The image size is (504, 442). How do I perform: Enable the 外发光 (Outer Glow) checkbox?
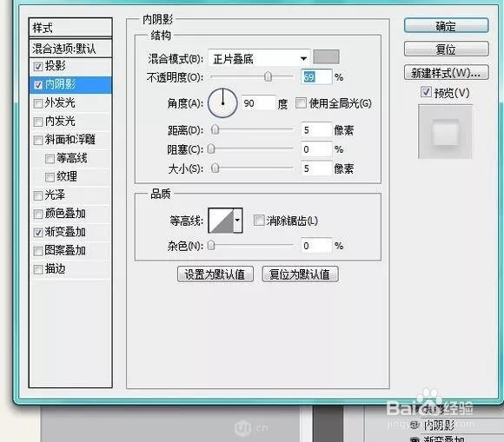coord(38,103)
